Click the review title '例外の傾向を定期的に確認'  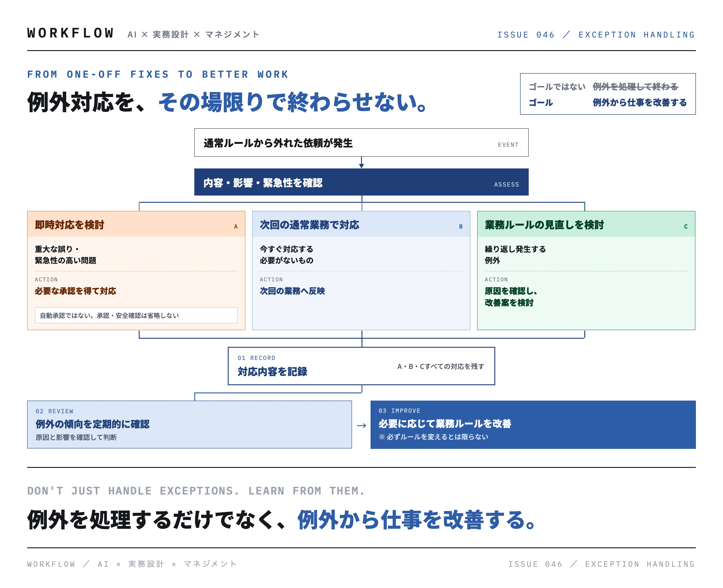[x=92, y=424]
